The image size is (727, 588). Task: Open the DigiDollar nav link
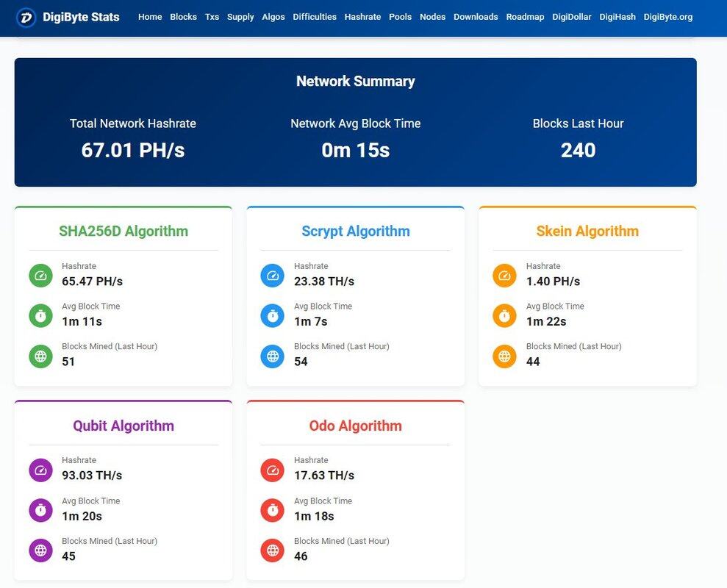[x=572, y=17]
